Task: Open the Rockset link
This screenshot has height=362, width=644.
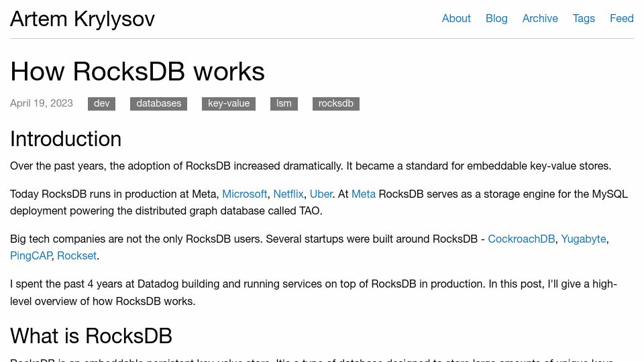Action: click(x=76, y=255)
